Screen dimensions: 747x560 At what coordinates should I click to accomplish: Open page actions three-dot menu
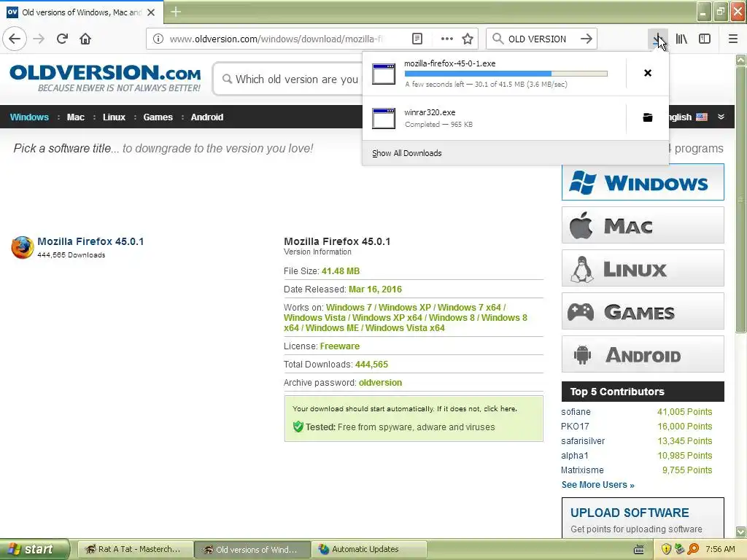(x=447, y=39)
